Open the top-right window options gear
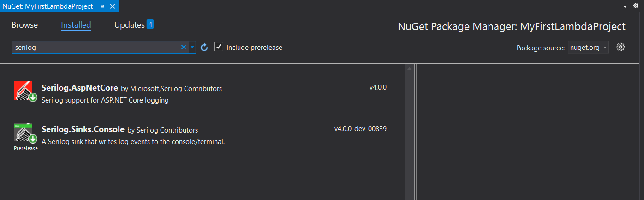 pyautogui.click(x=635, y=6)
